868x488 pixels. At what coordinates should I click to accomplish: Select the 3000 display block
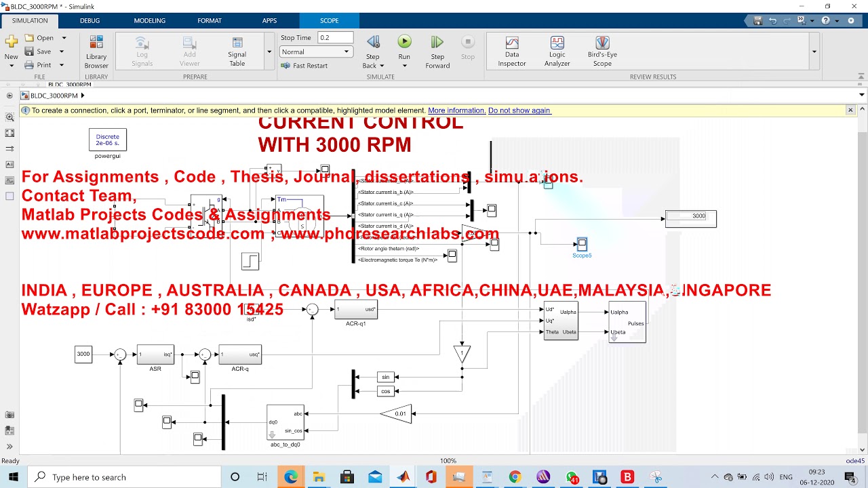pyautogui.click(x=690, y=218)
